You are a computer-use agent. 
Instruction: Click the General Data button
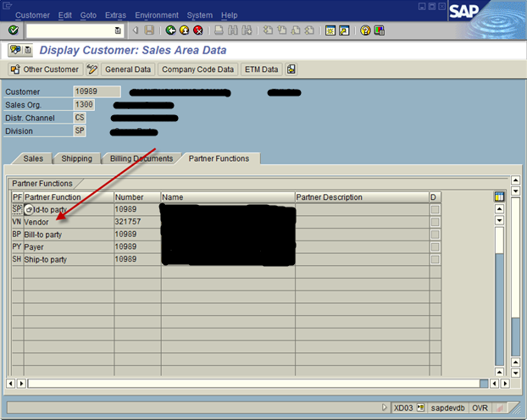128,69
